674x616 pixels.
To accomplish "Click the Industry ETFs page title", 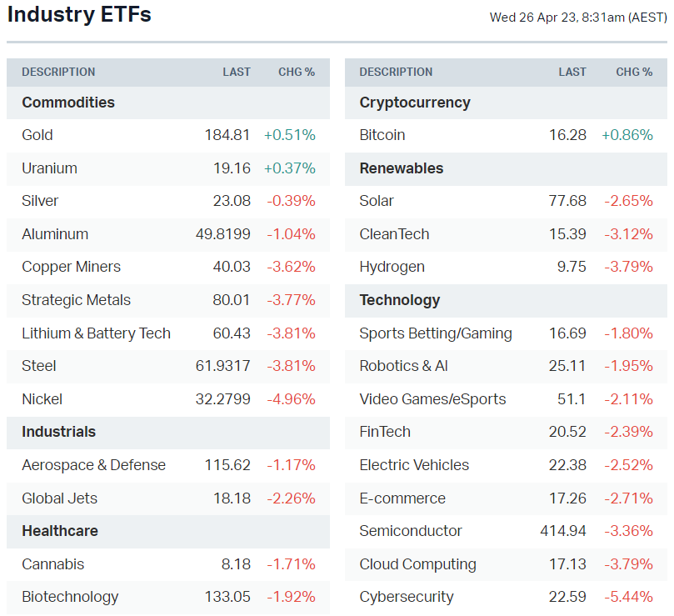I will (79, 15).
